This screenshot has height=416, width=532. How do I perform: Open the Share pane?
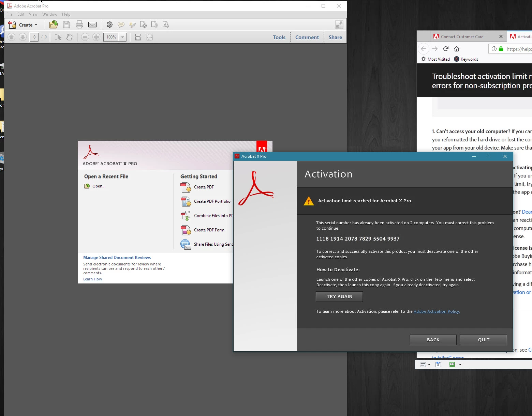(x=335, y=37)
